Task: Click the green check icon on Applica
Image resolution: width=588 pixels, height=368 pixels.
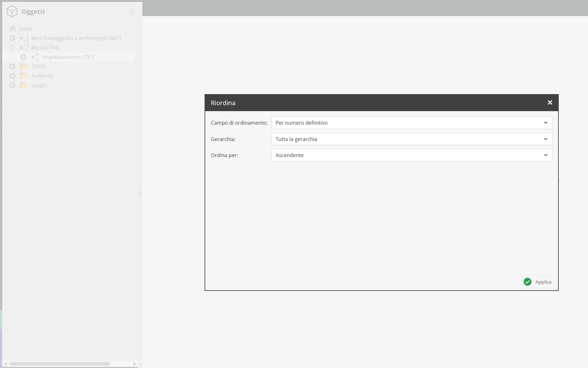Action: (528, 282)
